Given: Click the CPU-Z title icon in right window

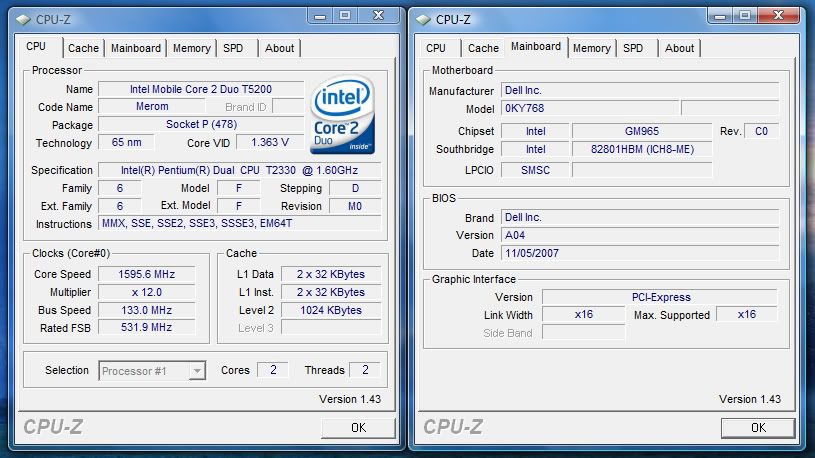Looking at the screenshot, I should click(x=424, y=20).
